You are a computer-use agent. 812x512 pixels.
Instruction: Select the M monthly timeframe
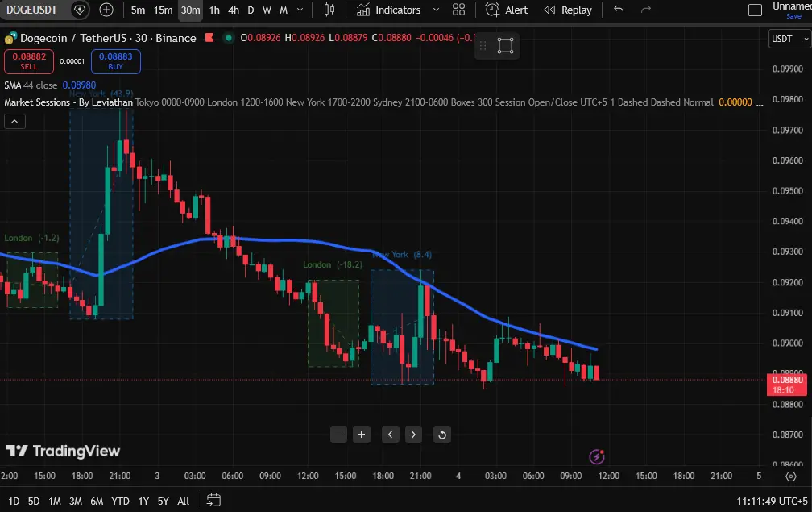(x=284, y=10)
